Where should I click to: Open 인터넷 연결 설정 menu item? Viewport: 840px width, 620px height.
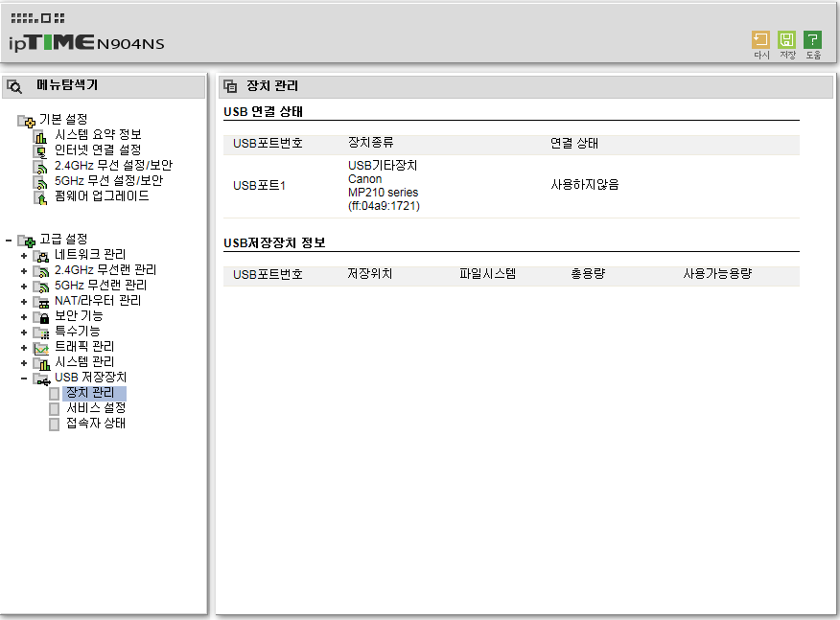point(98,149)
